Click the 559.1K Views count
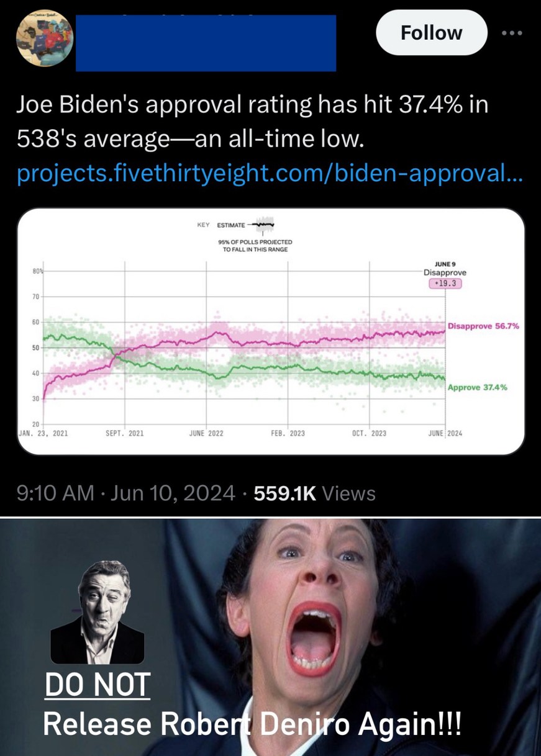 pyautogui.click(x=315, y=493)
